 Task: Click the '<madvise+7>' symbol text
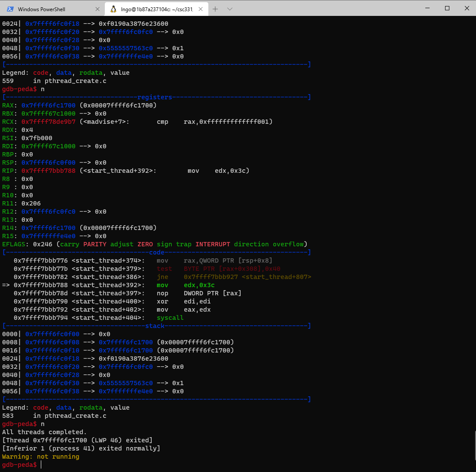(x=104, y=122)
